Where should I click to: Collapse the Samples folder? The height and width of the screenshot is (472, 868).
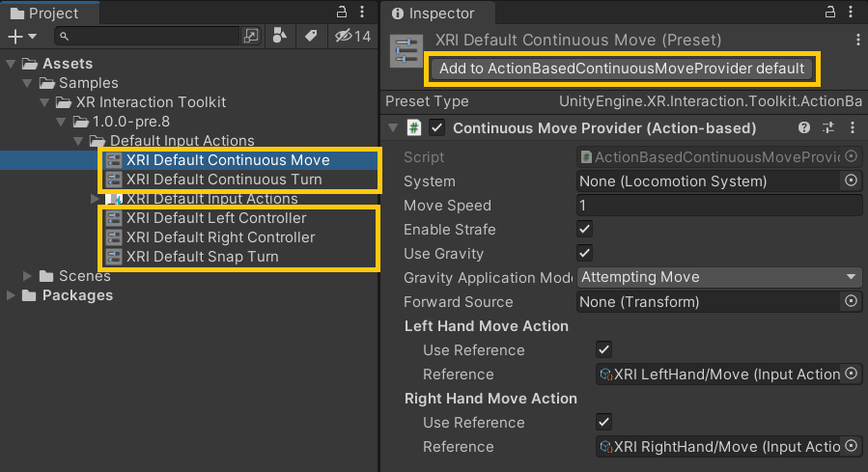(27, 83)
